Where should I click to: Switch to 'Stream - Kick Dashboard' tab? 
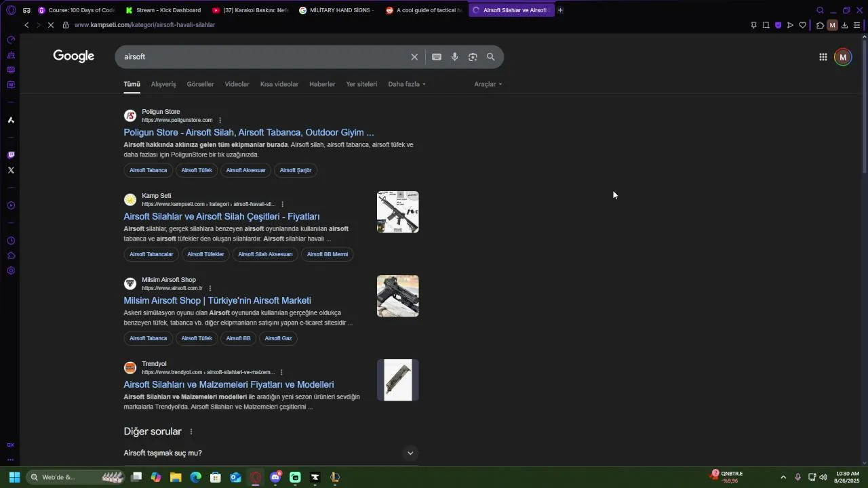point(163,10)
